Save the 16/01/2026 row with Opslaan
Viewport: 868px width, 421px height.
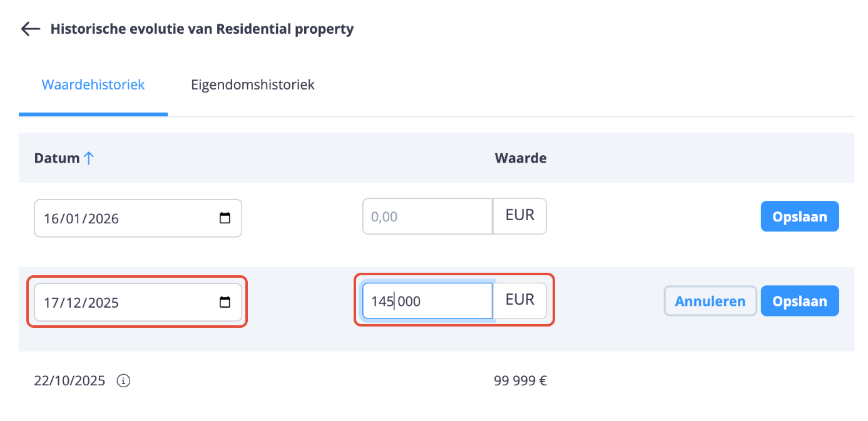pyautogui.click(x=799, y=217)
